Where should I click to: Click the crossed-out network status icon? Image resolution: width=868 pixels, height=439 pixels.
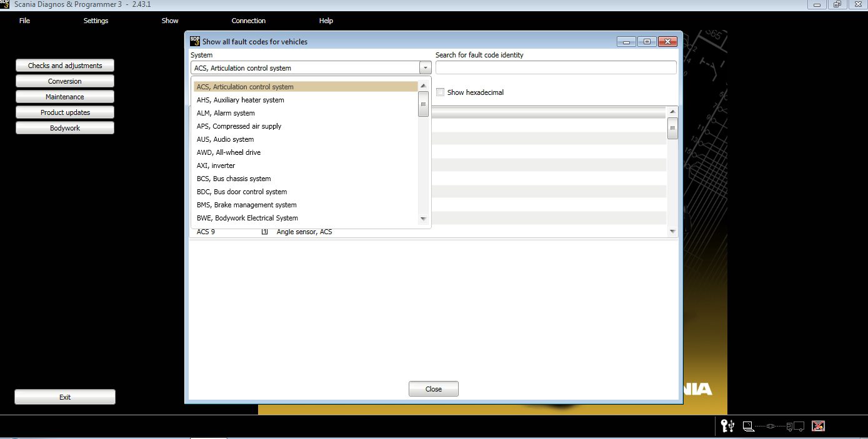(x=818, y=426)
